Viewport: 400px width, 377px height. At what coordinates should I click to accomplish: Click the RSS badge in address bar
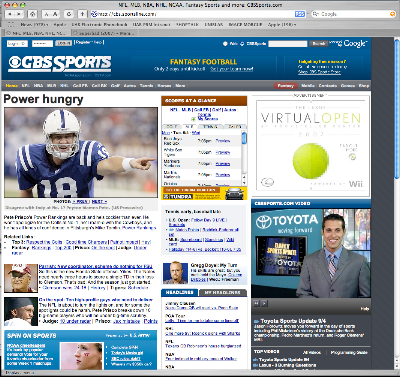pyautogui.click(x=300, y=14)
